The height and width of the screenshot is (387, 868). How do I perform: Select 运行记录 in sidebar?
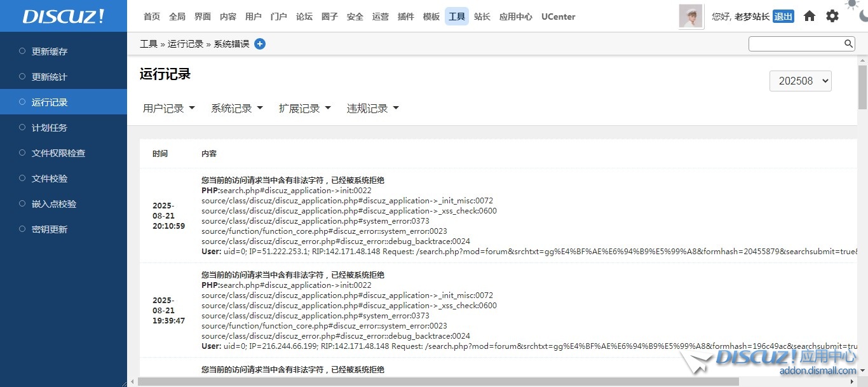(x=64, y=102)
